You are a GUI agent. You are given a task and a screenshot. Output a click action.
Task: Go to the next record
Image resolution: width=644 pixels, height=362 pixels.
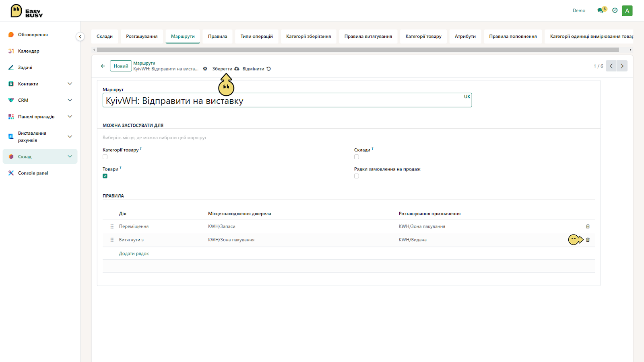pyautogui.click(x=622, y=66)
